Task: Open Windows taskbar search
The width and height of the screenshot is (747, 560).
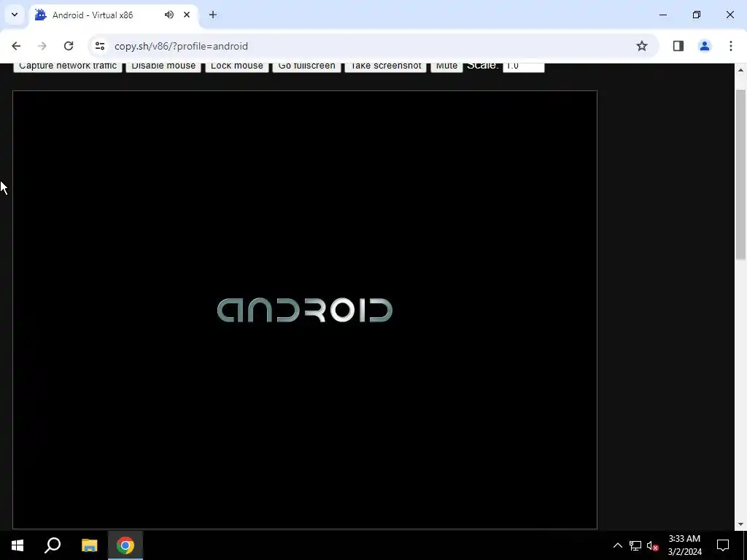Action: point(53,545)
